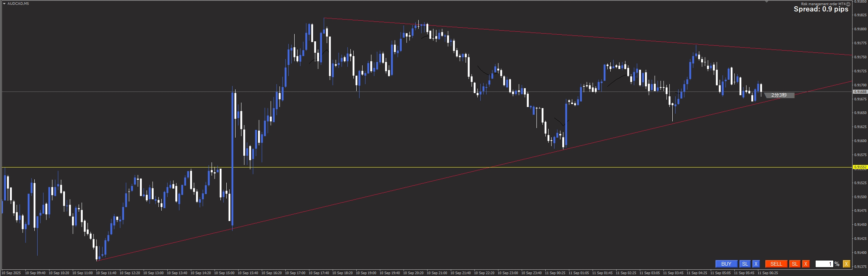
Task: Click the current price label 0.91688
Action: (860, 92)
